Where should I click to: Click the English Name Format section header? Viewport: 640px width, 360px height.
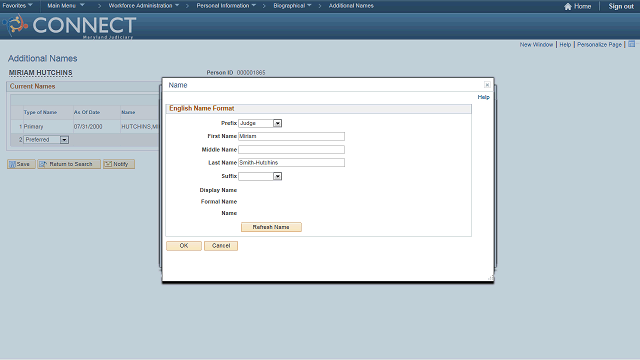[x=202, y=108]
